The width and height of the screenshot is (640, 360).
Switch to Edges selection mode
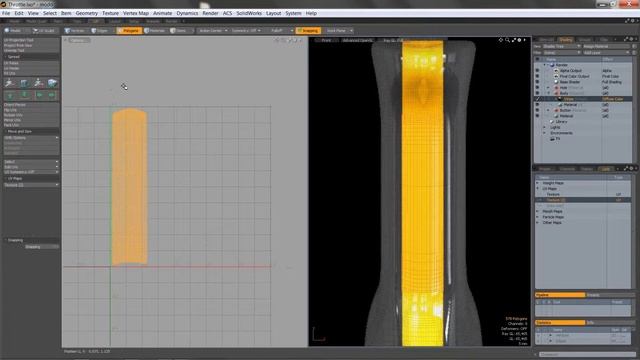point(100,31)
